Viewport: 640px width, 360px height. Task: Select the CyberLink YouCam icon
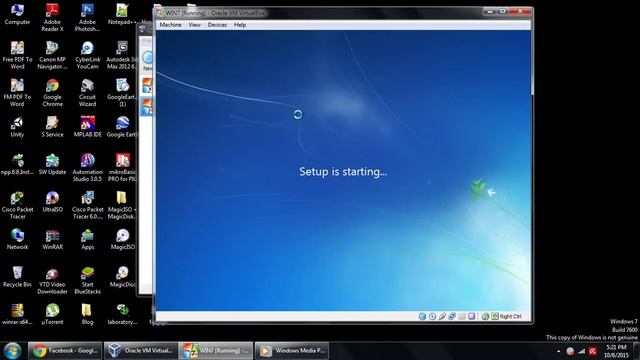tap(87, 55)
